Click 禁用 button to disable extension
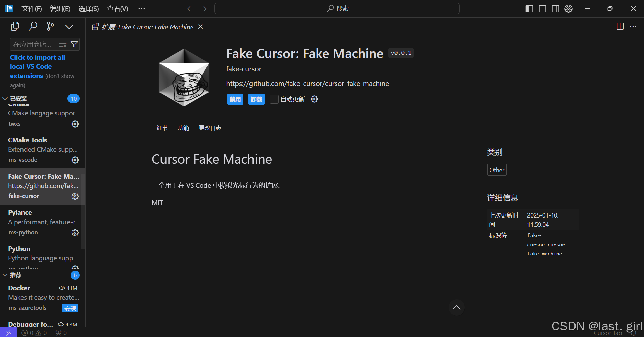Image resolution: width=644 pixels, height=337 pixels. [x=235, y=99]
